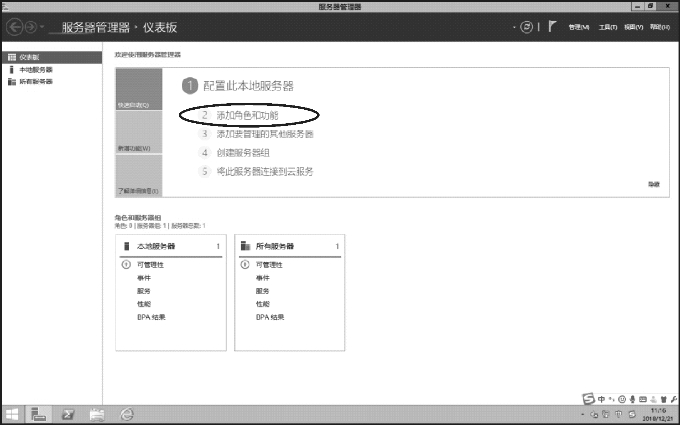Switch to the 新增功能(W) tile
The image size is (680, 425).
point(139,132)
